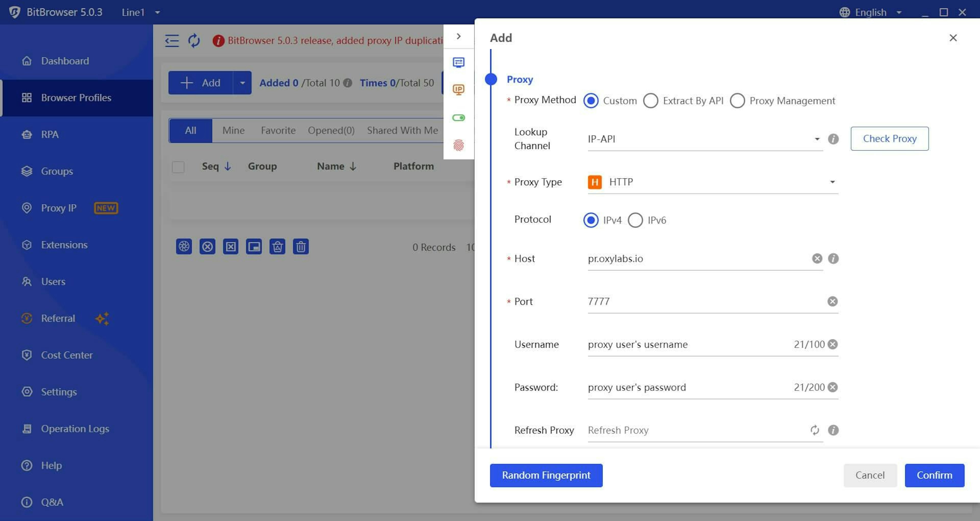980x521 pixels.
Task: Switch to Shared With Me tab
Action: tap(402, 131)
